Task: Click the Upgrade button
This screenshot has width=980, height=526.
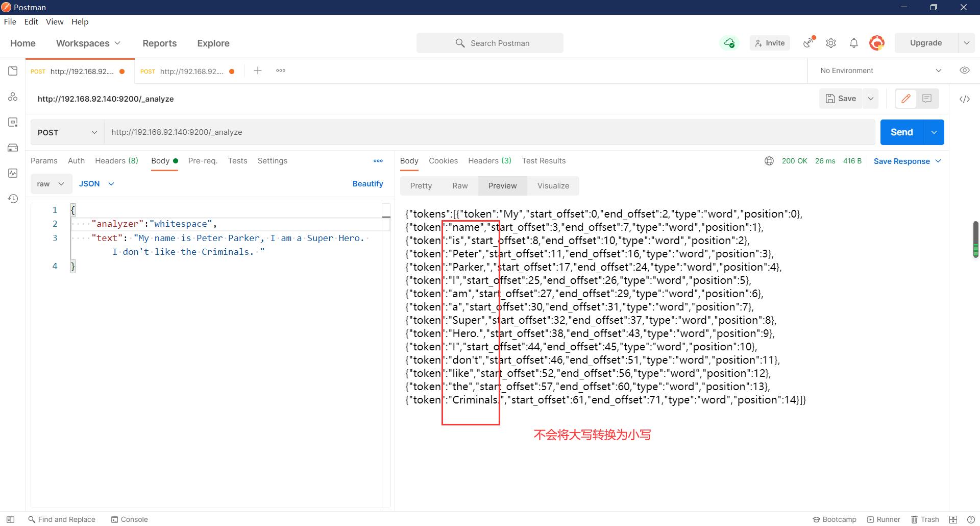Action: coord(926,43)
